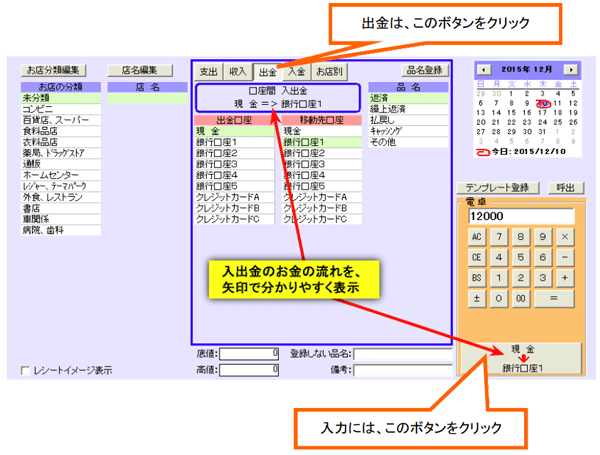600x455 pixels.
Task: Click the 呼出 button
Action: [566, 188]
